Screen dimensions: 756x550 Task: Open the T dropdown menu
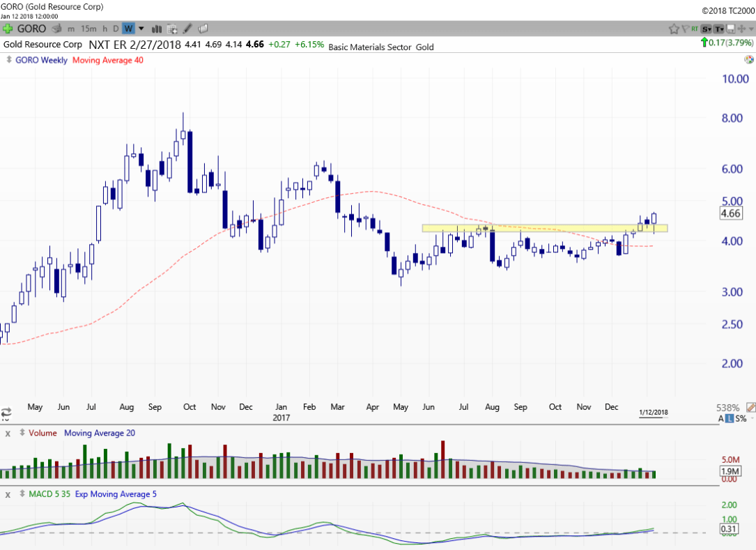pos(718,29)
